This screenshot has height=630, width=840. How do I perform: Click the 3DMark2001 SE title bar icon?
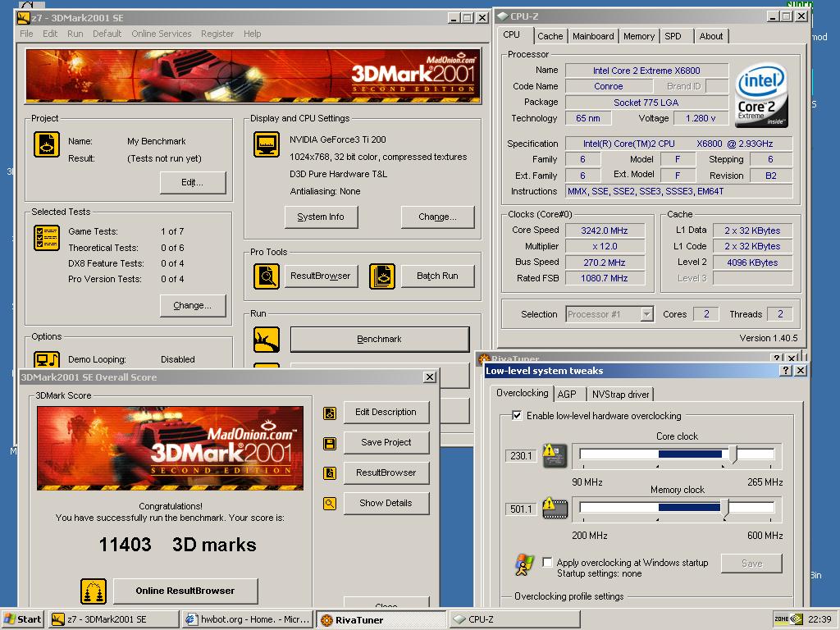23,18
